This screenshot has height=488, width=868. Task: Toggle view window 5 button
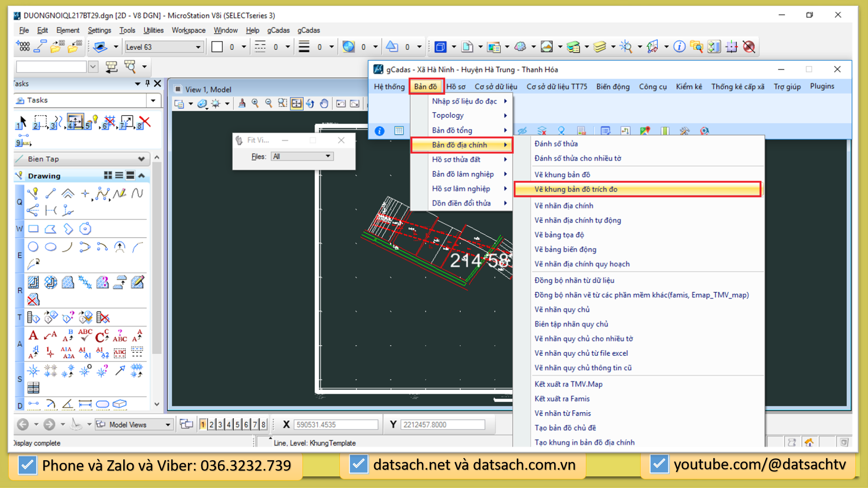coord(237,424)
